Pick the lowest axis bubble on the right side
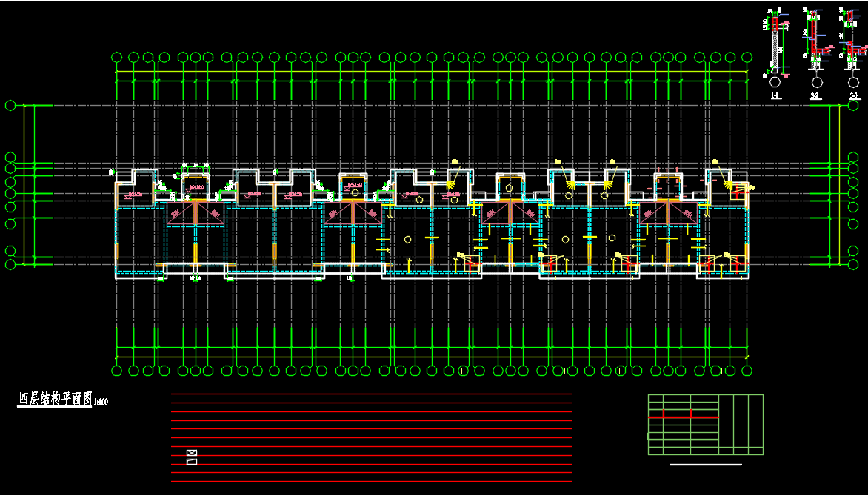Viewport: 868px width, 495px height. coord(853,265)
